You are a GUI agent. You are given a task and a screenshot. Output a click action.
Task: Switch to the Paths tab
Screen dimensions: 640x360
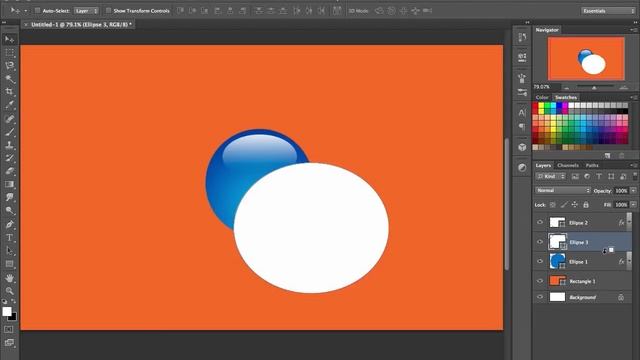(x=592, y=165)
